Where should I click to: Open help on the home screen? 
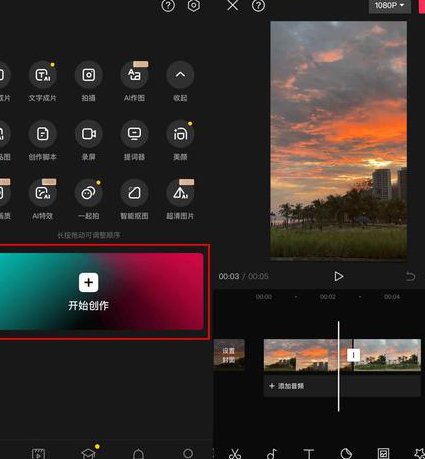click(168, 5)
